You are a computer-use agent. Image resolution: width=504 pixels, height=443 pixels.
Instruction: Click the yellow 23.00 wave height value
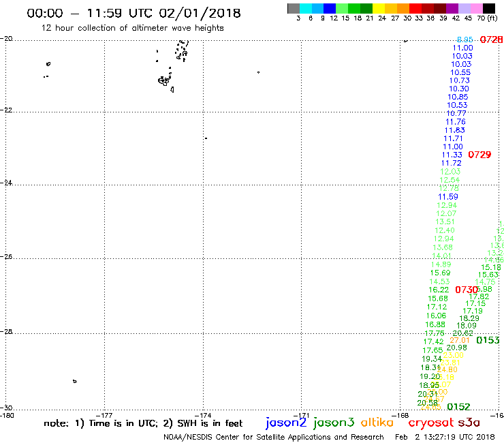point(453,355)
